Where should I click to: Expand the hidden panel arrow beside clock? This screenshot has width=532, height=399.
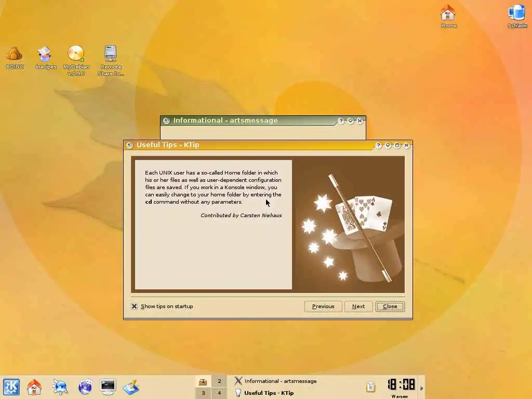coord(422,388)
